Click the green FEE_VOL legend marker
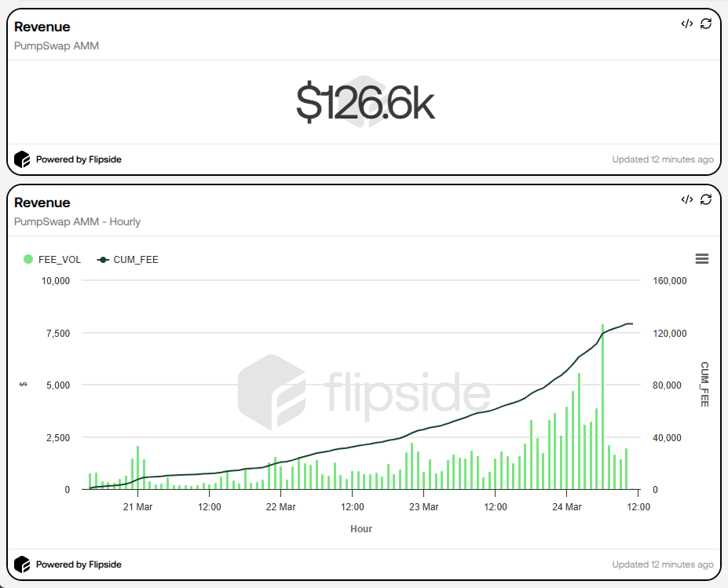 coord(29,259)
